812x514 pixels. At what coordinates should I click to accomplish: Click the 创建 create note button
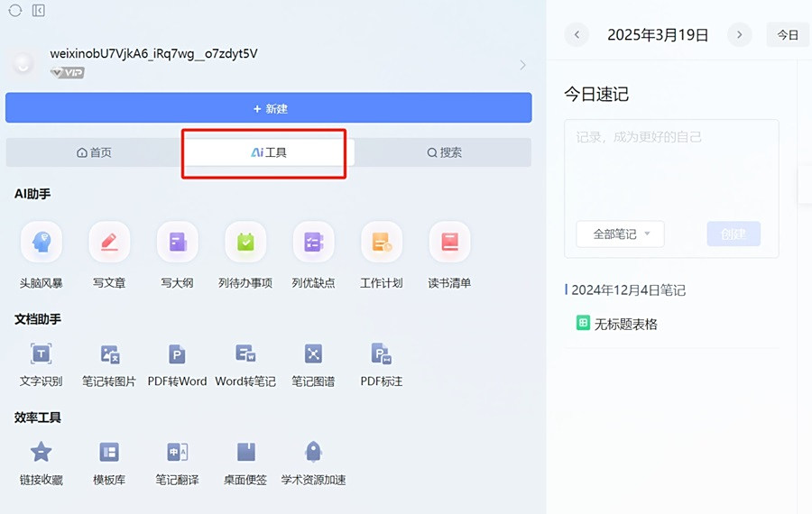[734, 234]
